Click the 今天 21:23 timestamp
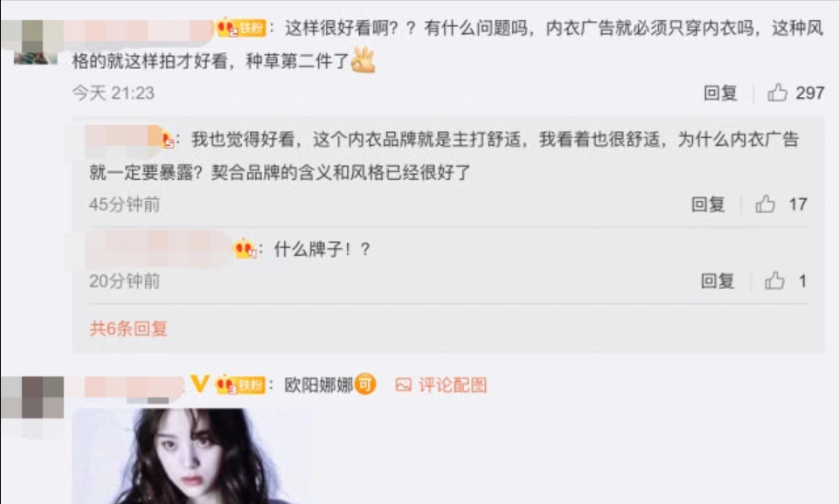Viewport: 839px width, 504px height. [114, 93]
